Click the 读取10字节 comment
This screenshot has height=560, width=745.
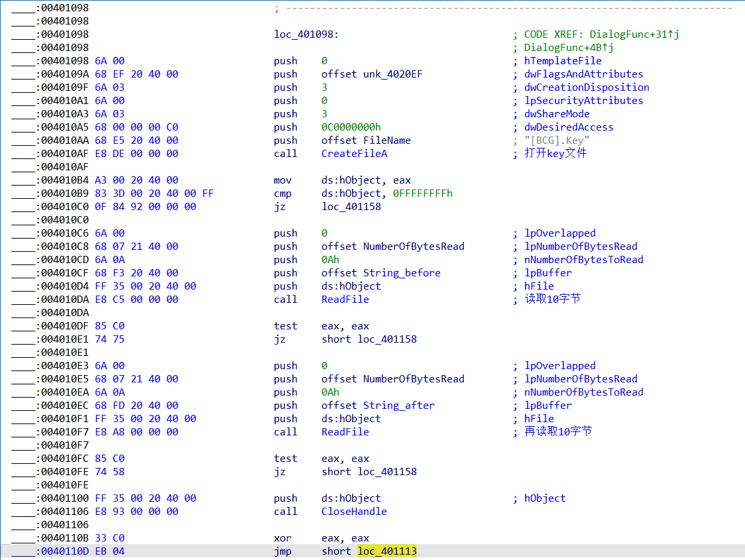[552, 299]
